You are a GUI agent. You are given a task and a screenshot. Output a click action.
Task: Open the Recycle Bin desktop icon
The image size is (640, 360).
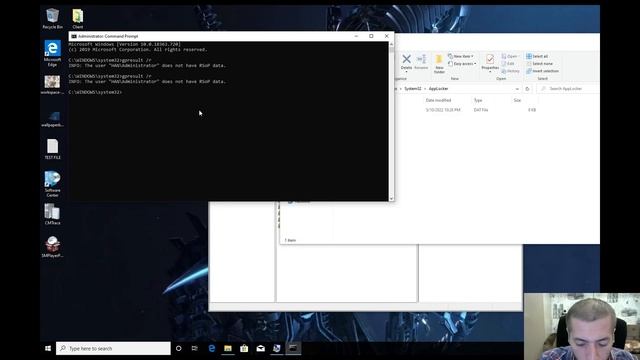pyautogui.click(x=52, y=18)
